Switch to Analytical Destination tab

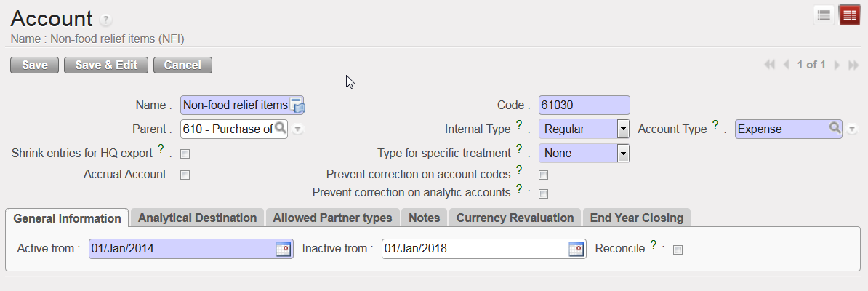(197, 218)
